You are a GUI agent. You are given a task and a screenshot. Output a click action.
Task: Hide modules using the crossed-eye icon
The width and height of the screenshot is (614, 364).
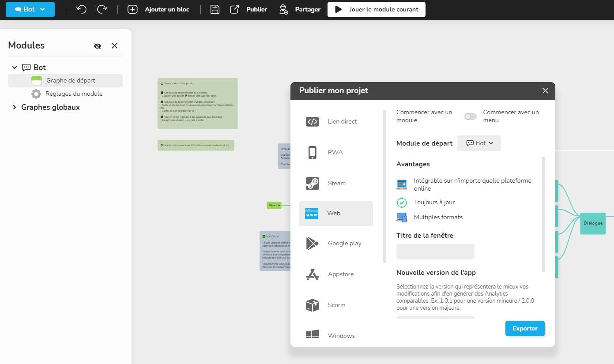pyautogui.click(x=98, y=46)
